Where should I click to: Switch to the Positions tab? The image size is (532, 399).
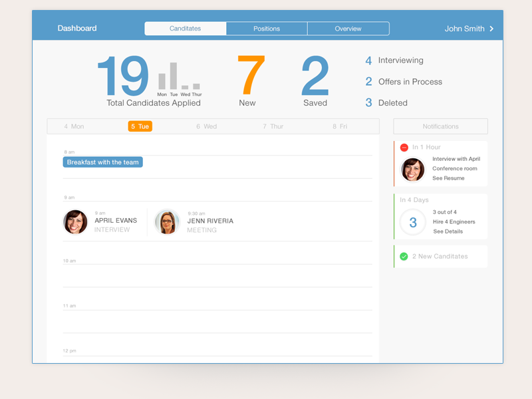tap(267, 28)
